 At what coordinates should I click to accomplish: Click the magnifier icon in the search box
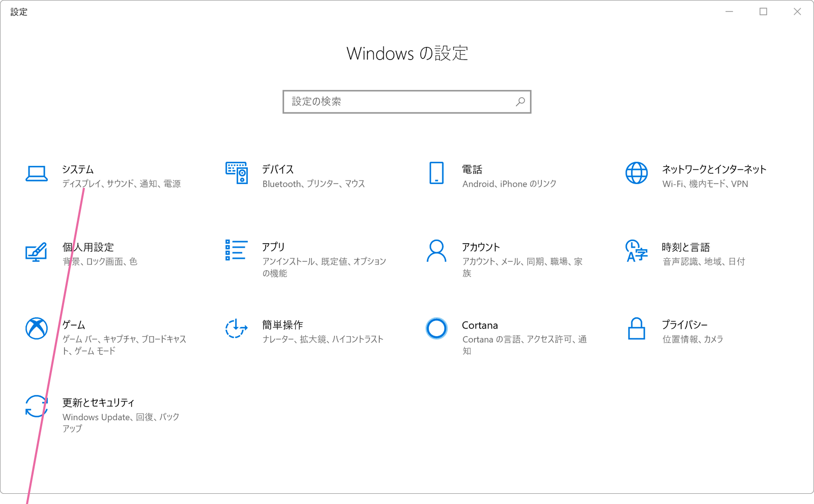(x=520, y=102)
